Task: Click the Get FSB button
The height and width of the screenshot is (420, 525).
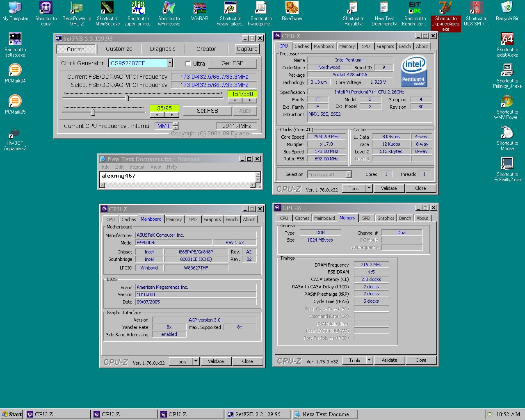Action: coord(232,63)
